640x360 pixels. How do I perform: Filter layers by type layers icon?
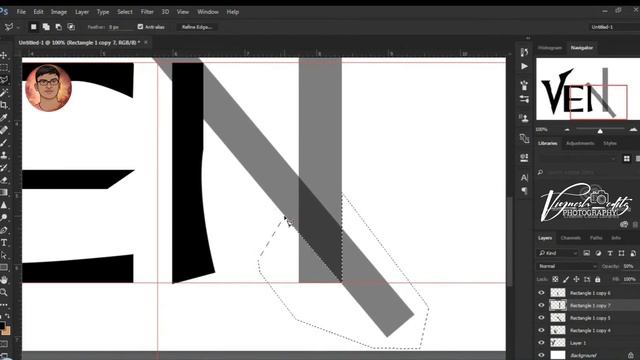click(x=610, y=253)
